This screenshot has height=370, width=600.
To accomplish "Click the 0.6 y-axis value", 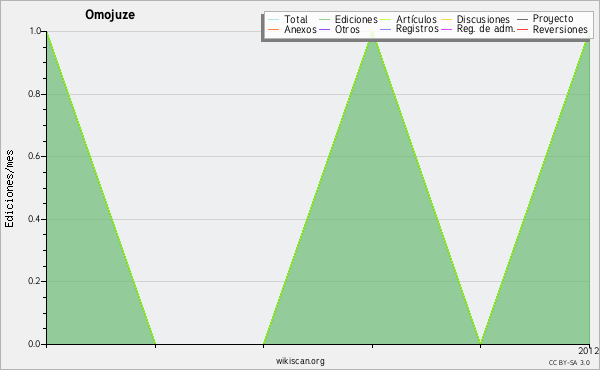I will click(x=34, y=156).
